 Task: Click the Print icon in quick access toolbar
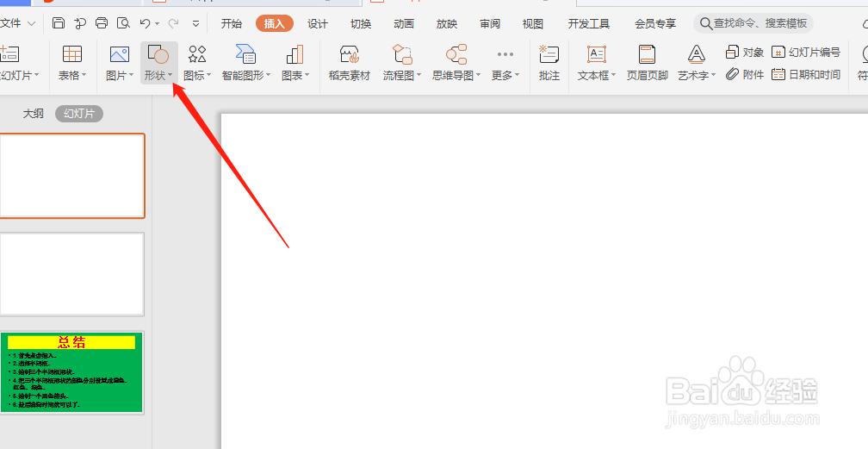[102, 23]
